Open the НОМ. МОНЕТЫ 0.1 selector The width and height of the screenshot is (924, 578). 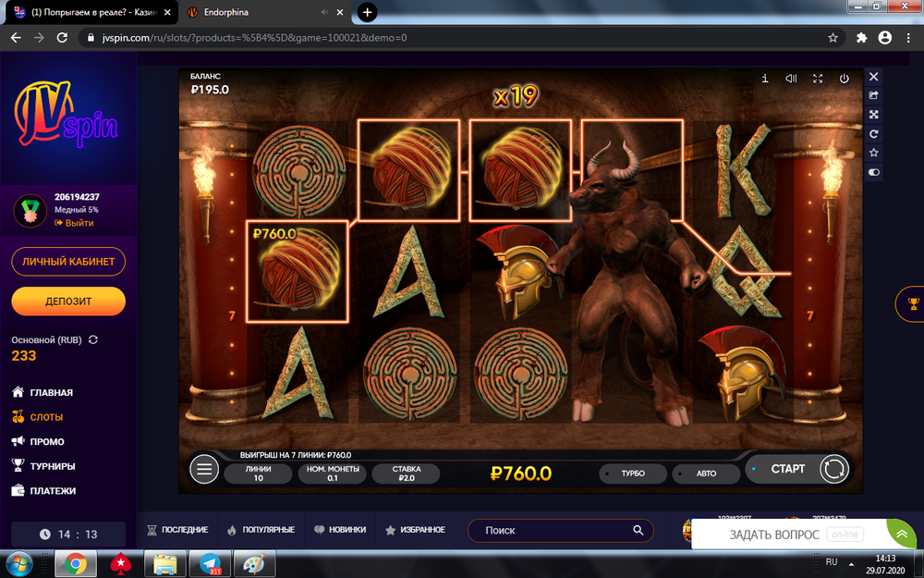333,473
